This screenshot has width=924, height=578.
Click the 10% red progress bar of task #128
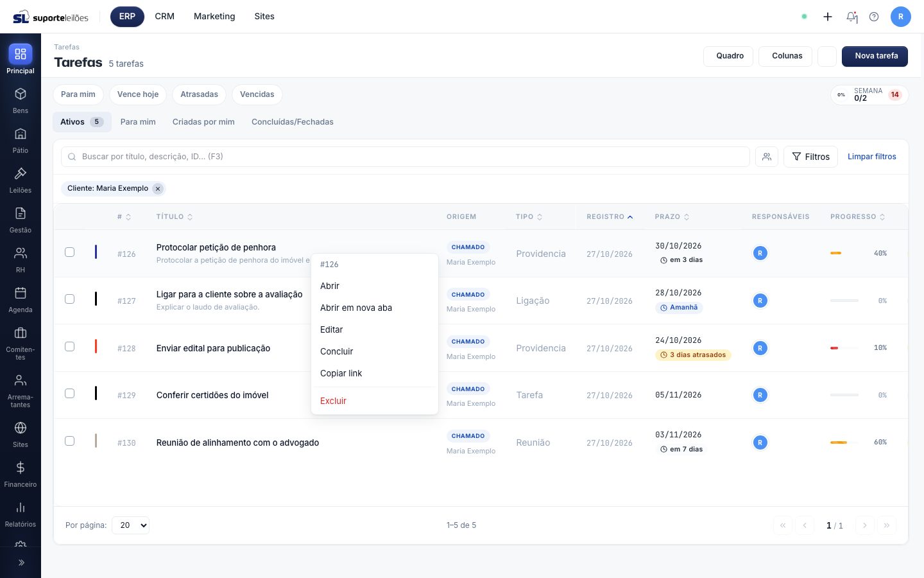(x=844, y=348)
